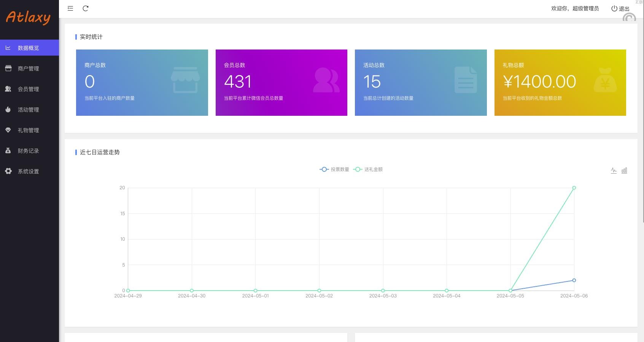Switch chart to bar view icon
The image size is (644, 342).
click(x=624, y=170)
